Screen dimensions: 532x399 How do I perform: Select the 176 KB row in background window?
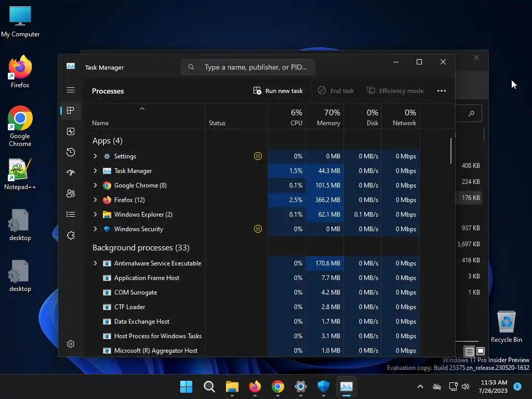pos(470,198)
